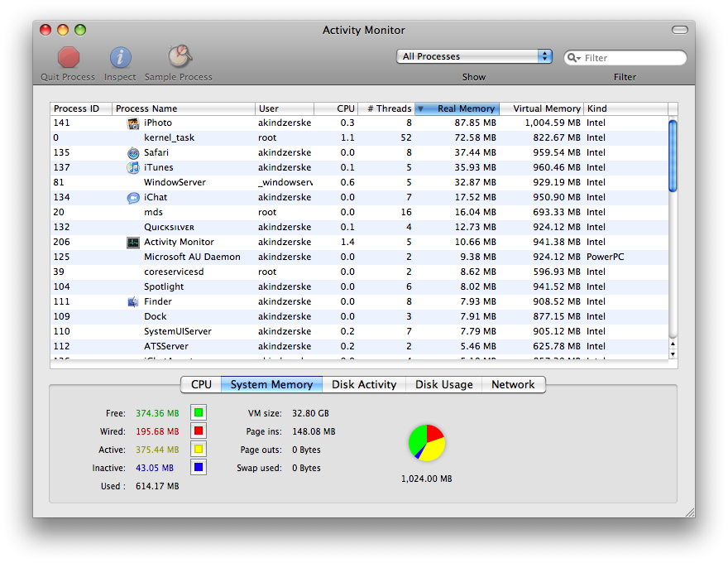Image resolution: width=728 pixels, height=563 pixels.
Task: Select the Dock process row
Action: [359, 316]
